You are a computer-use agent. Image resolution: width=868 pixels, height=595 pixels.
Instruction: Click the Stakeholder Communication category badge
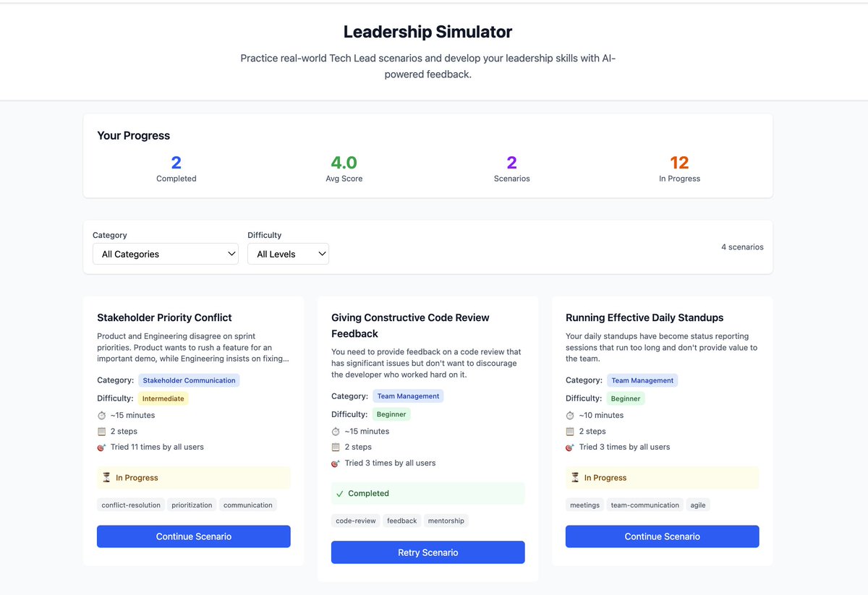(189, 380)
